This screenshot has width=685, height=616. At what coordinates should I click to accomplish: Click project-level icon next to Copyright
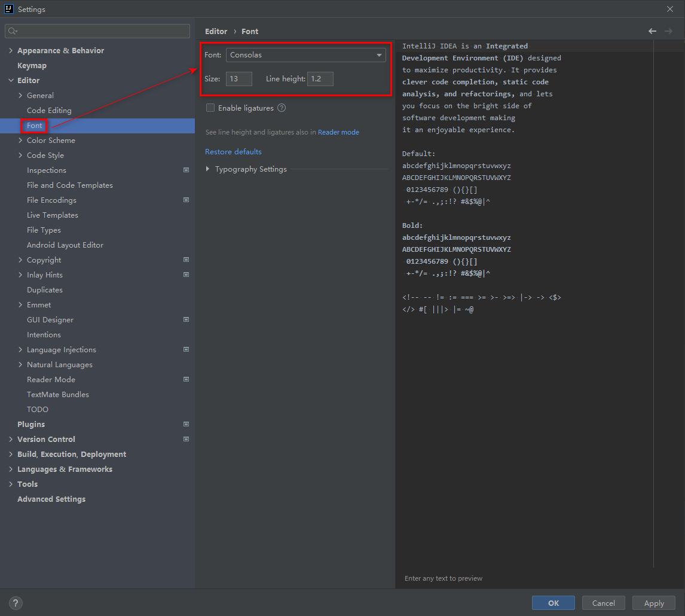click(186, 260)
